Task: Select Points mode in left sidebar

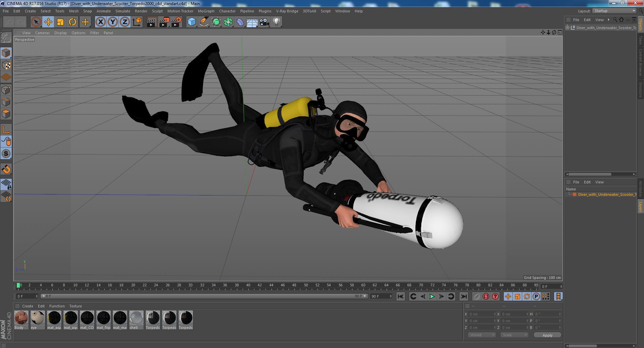Action: (6, 90)
